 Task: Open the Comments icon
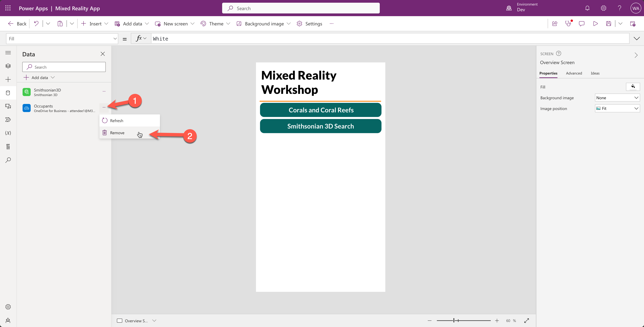[x=582, y=24]
